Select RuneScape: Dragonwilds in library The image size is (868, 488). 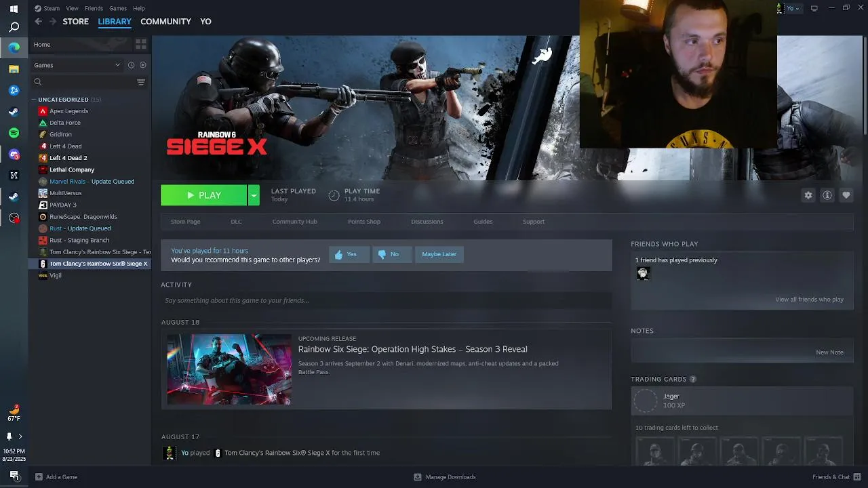point(83,217)
